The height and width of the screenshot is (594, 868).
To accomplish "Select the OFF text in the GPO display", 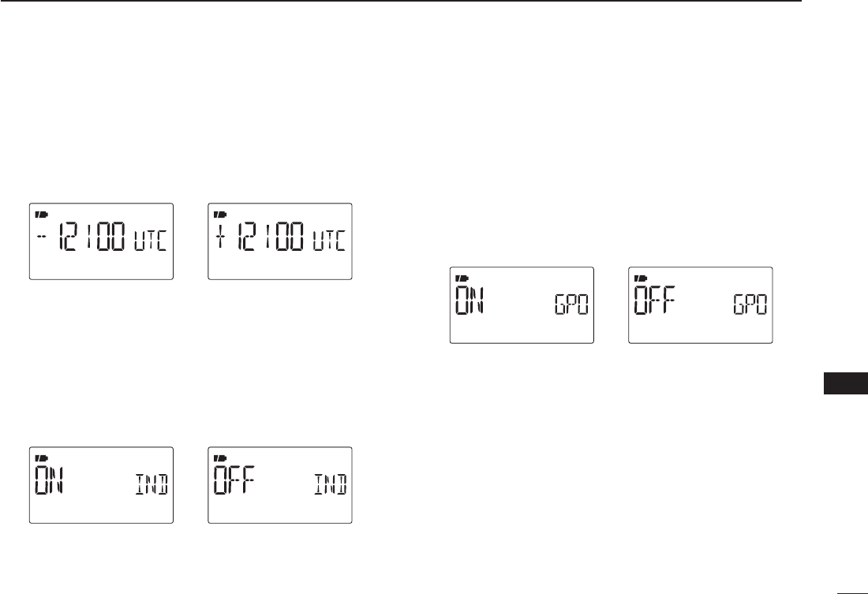I will tap(655, 301).
